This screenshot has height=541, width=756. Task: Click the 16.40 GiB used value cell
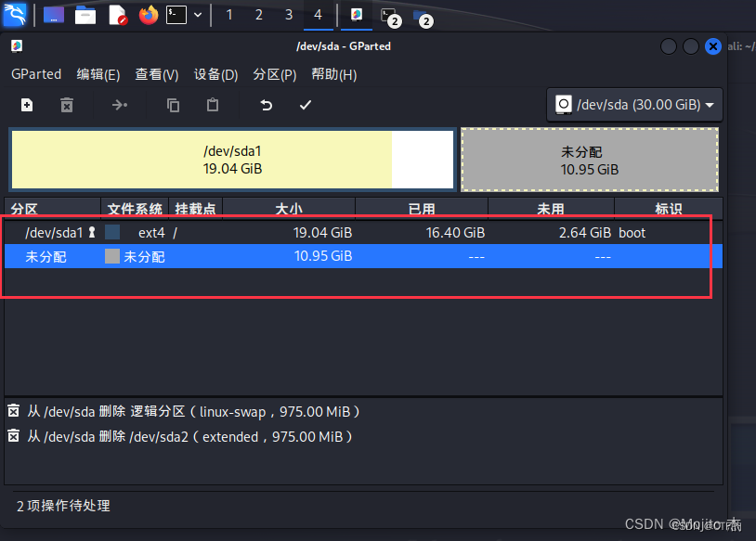(455, 233)
